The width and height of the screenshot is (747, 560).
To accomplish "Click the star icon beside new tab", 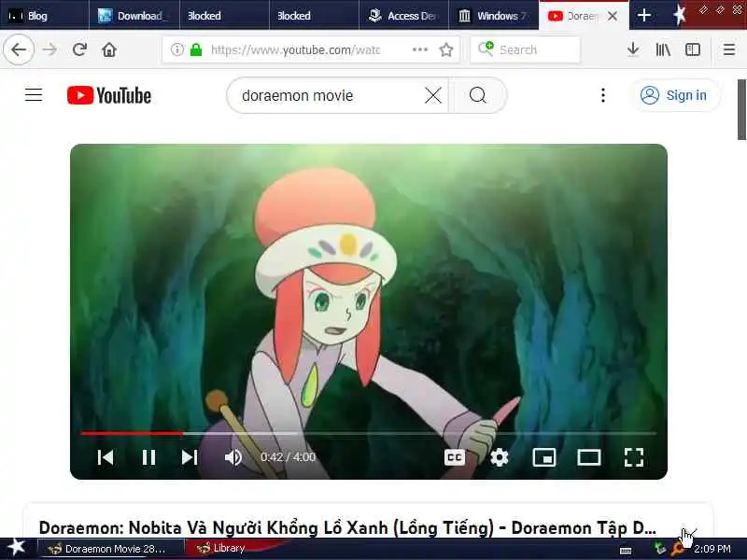I will click(680, 15).
